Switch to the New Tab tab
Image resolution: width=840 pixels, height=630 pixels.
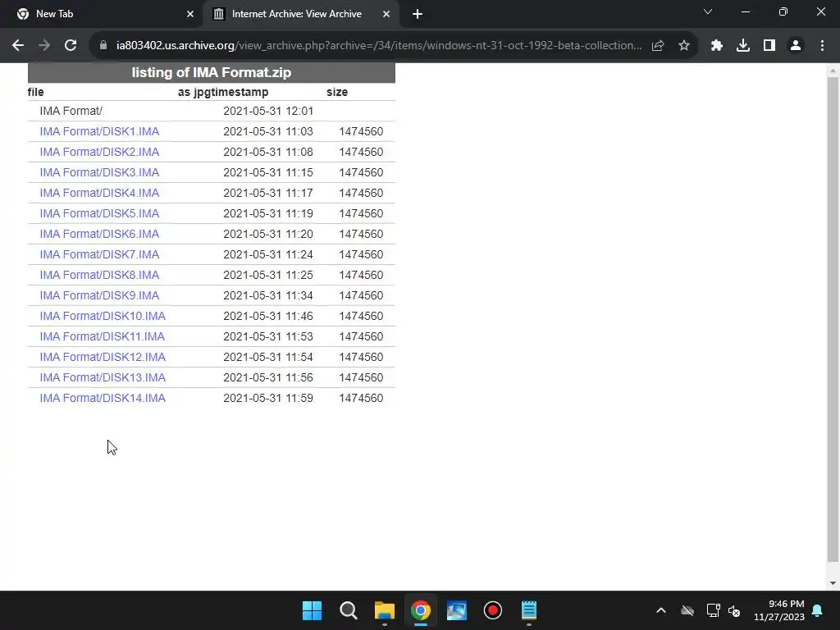(101, 15)
